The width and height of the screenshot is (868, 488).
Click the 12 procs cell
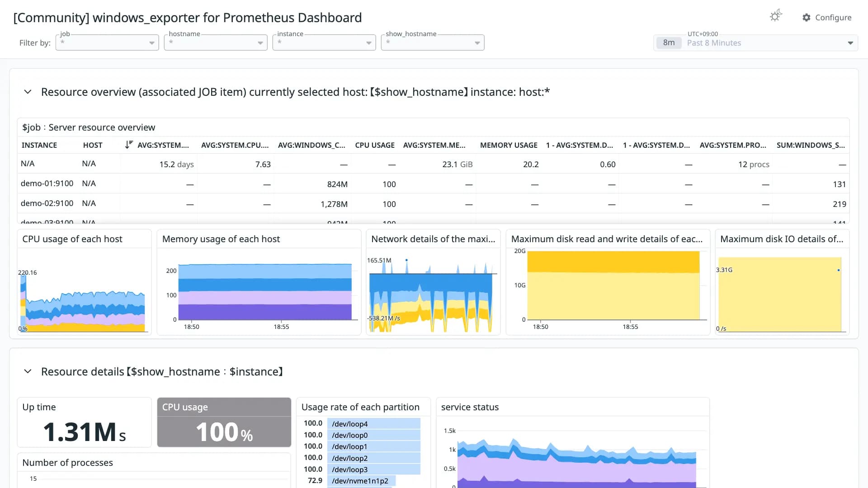754,164
